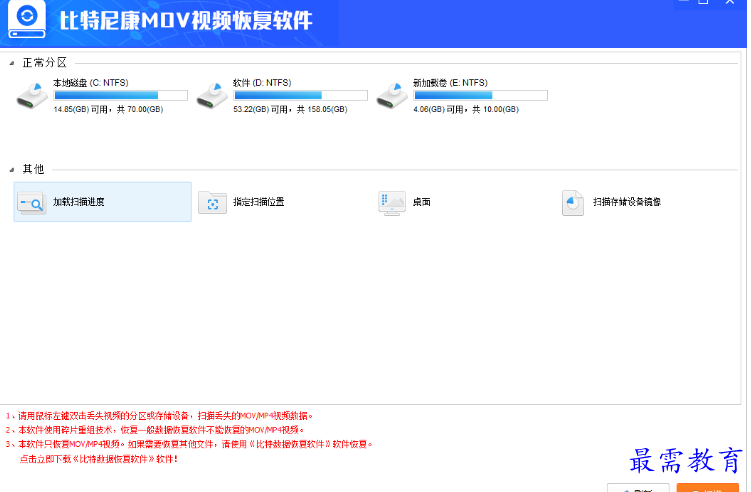Collapse the 正常分区 section
This screenshot has height=492, width=751.
click(12, 63)
